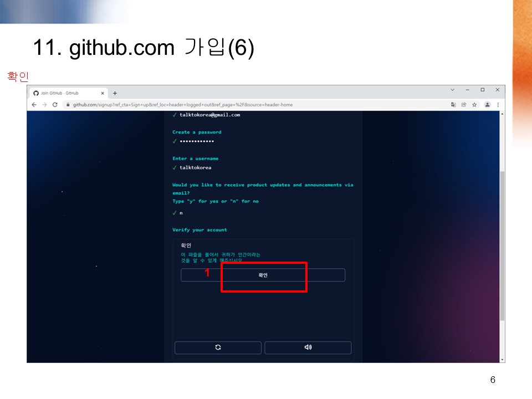Click the browser forward arrow
532x399 pixels.
point(44,105)
